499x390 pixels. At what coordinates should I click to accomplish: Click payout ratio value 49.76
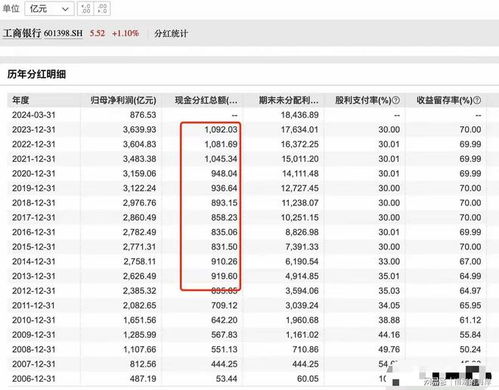coord(389,350)
